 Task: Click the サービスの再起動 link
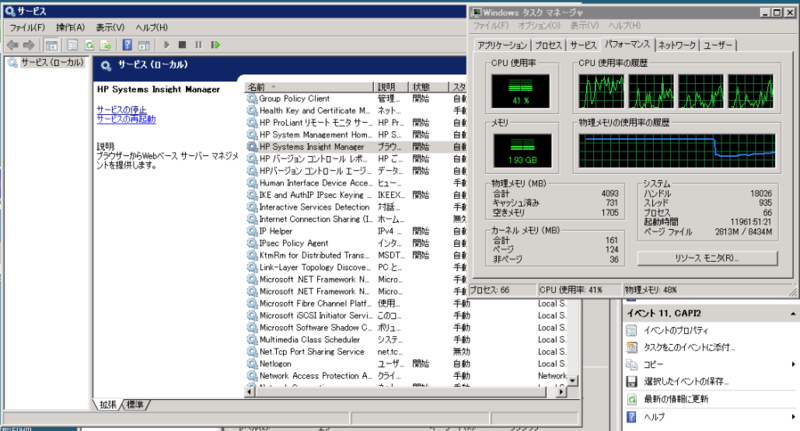(127, 119)
